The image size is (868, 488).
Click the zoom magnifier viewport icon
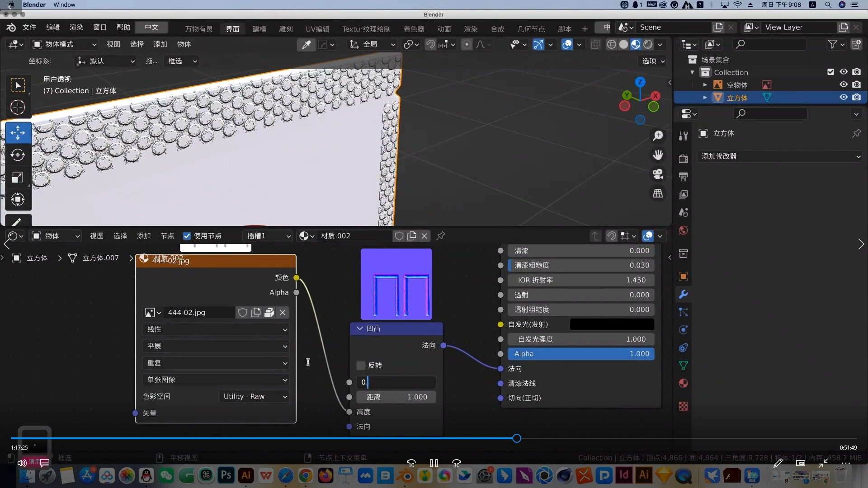658,136
